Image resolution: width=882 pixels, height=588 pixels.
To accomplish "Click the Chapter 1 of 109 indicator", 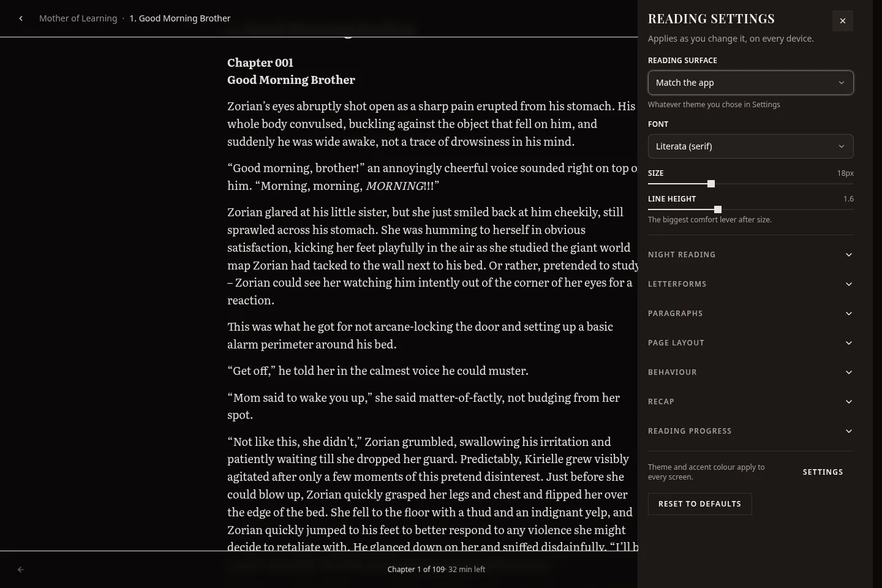I will pyautogui.click(x=416, y=570).
